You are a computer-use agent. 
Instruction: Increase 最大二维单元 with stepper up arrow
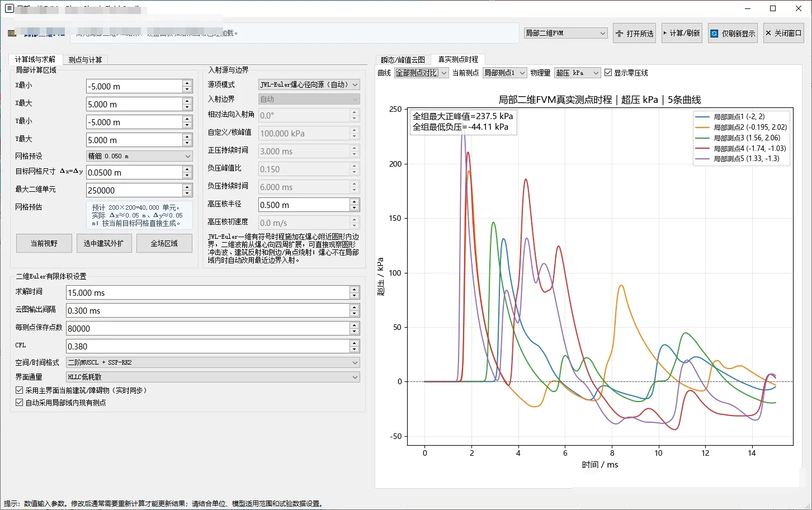point(187,187)
